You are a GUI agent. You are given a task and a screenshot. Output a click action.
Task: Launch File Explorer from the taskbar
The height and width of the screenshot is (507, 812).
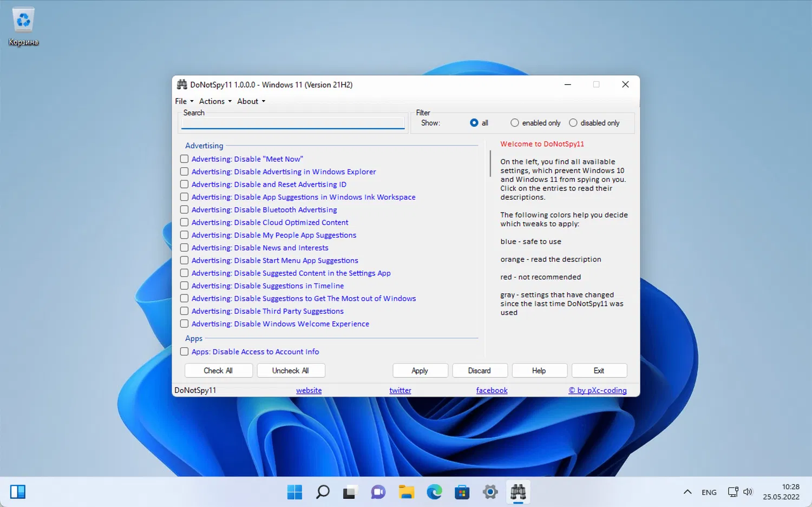click(406, 492)
